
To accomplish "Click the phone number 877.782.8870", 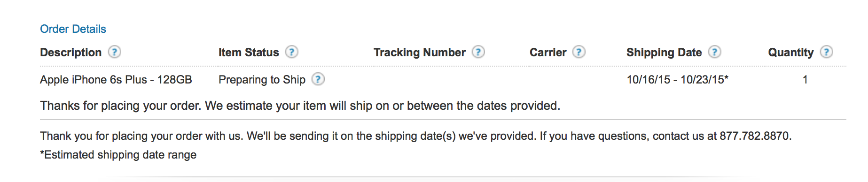I will (755, 136).
